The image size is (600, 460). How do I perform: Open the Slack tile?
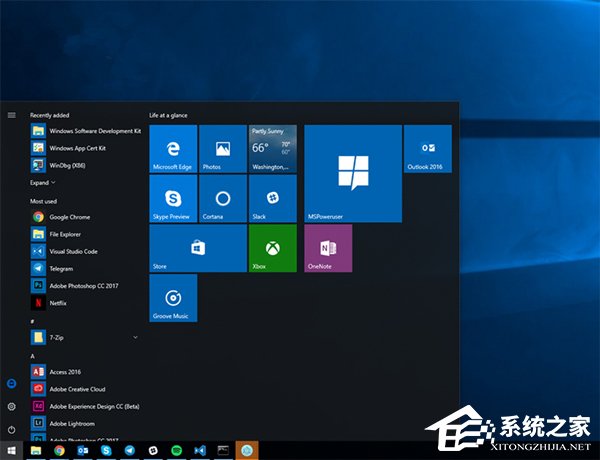[x=272, y=198]
